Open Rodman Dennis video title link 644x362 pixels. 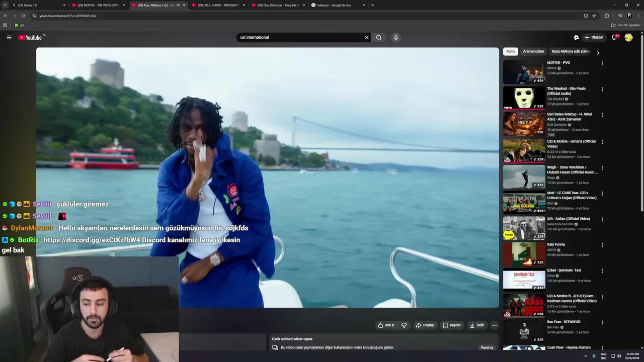(572, 298)
